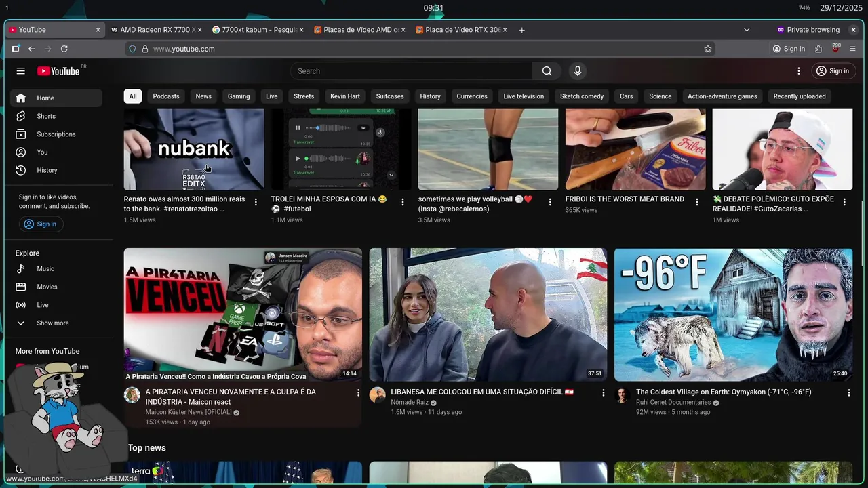
Task: Open Subscriptions in sidebar
Action: 56,134
